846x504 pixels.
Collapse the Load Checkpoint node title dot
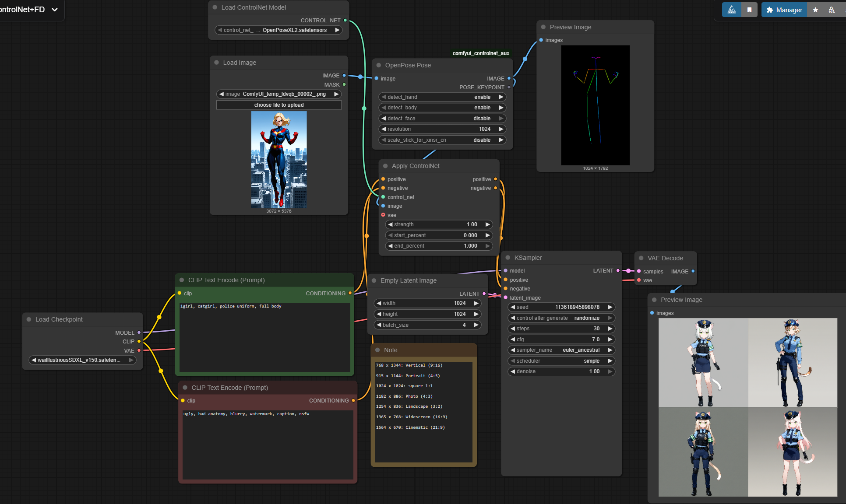pos(29,319)
